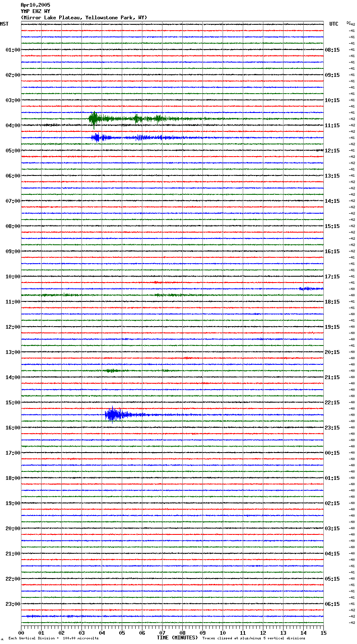The width and height of the screenshot is (357, 644).
Task: Click the 03:15 UTC time label
Action: (x=332, y=529)
